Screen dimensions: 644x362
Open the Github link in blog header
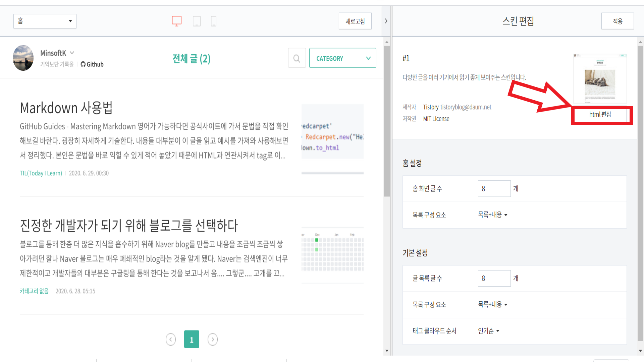click(x=92, y=64)
